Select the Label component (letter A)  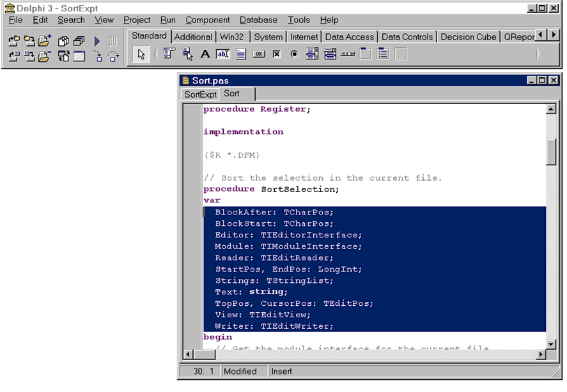[x=205, y=54]
